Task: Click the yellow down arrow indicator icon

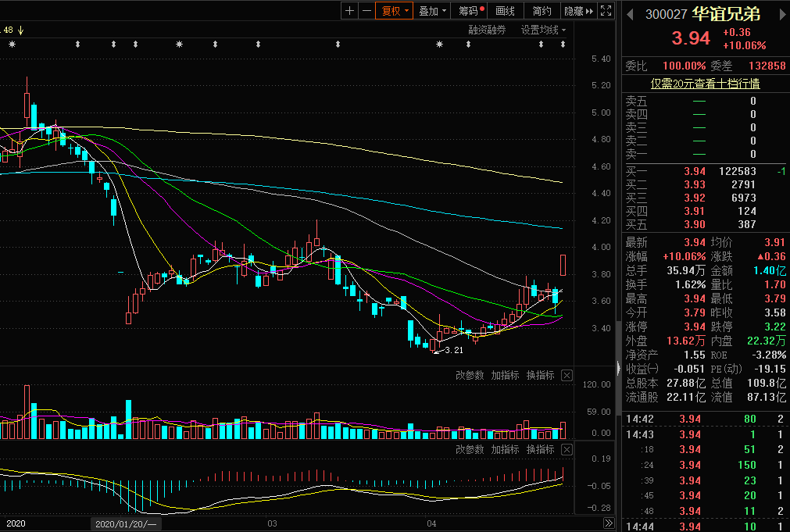Action: point(21,30)
